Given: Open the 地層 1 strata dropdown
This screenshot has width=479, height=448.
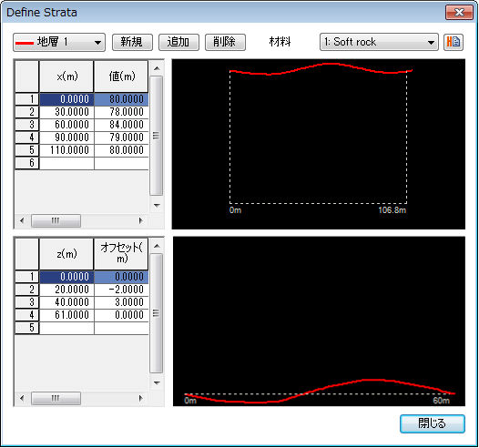Looking at the screenshot, I should pyautogui.click(x=59, y=42).
